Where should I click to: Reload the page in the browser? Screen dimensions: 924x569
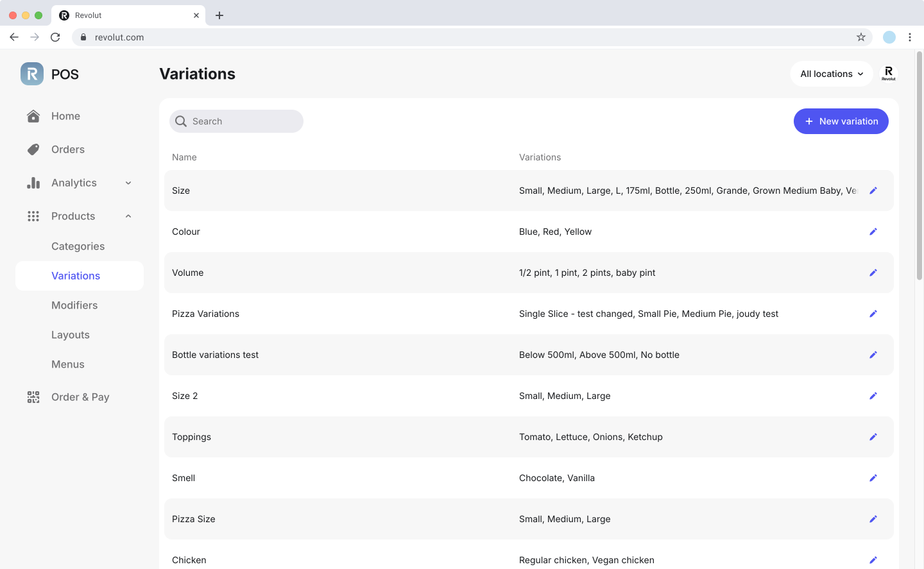(55, 37)
